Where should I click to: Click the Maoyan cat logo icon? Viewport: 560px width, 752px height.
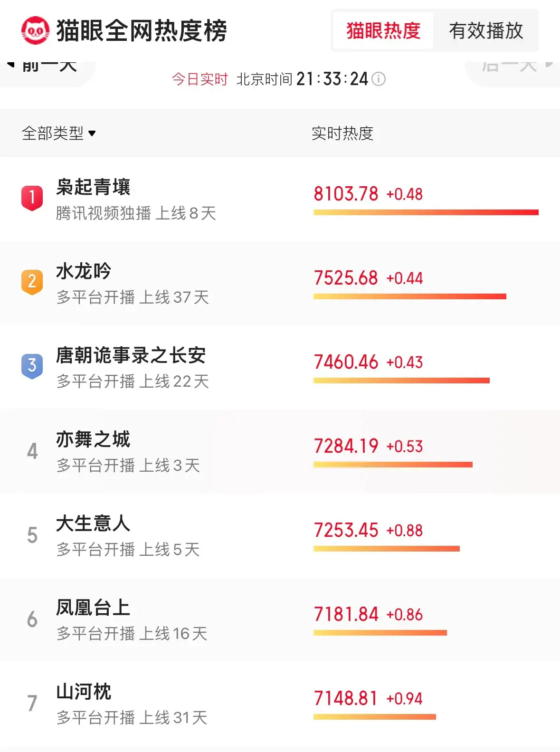click(35, 30)
